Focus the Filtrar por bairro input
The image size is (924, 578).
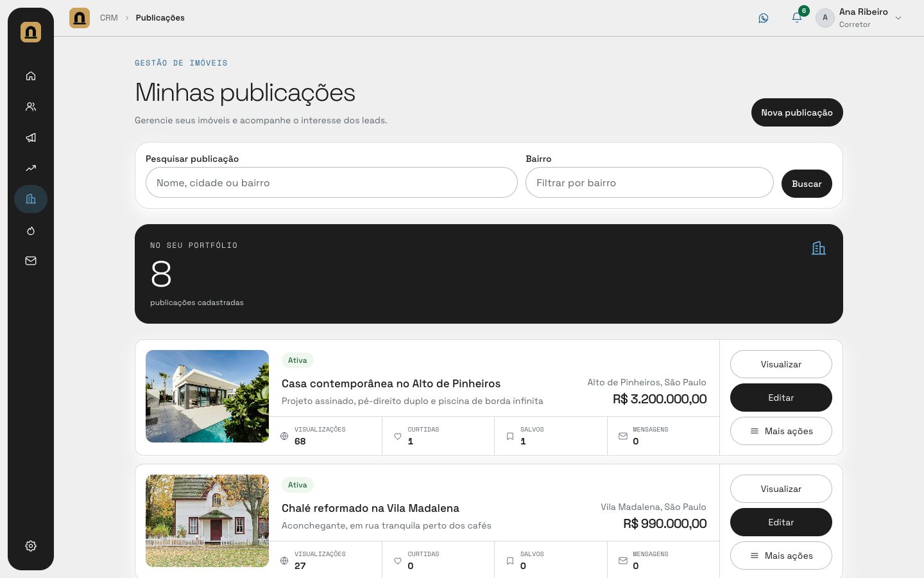(x=649, y=182)
